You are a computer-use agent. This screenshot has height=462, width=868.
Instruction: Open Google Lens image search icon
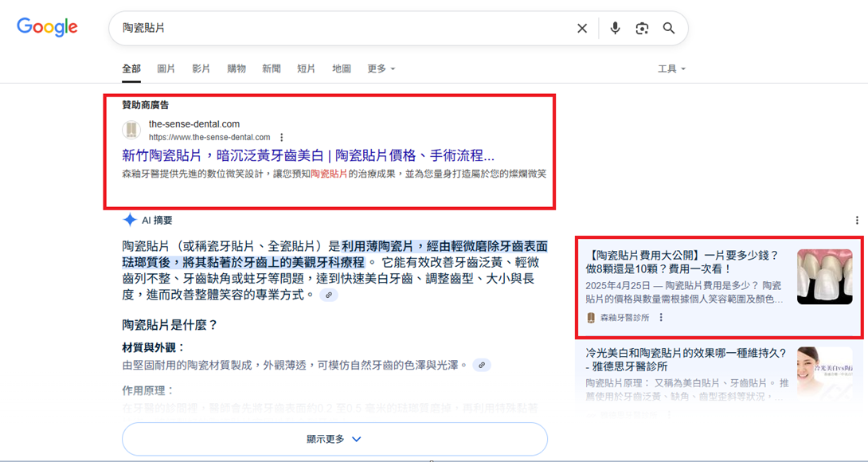(642, 28)
